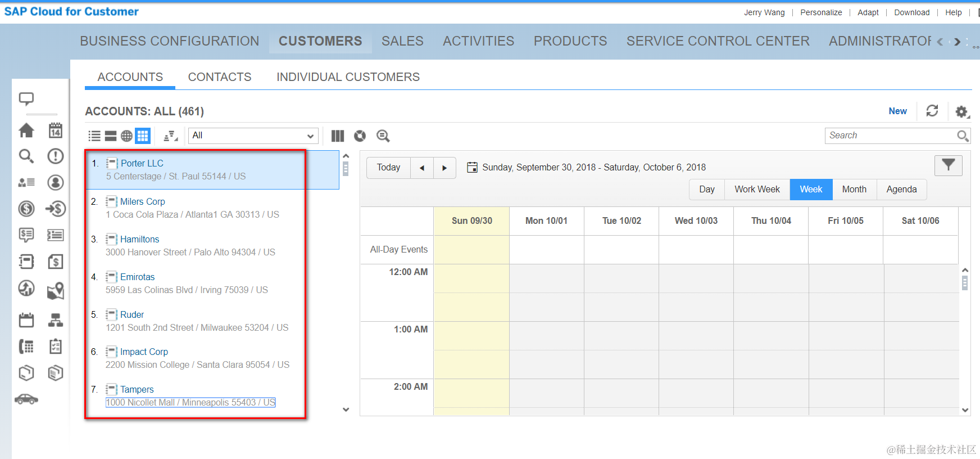
Task: Open the phone keypad icon
Action: pyautogui.click(x=26, y=346)
